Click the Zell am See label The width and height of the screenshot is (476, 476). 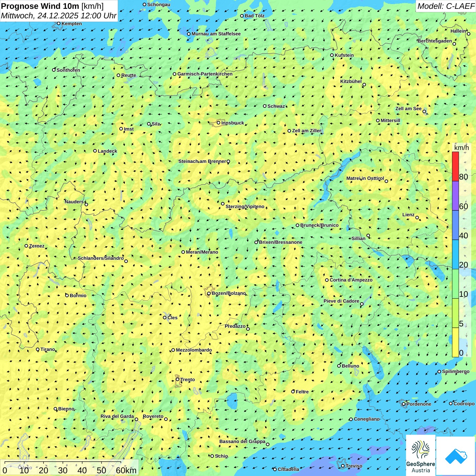tap(408, 108)
